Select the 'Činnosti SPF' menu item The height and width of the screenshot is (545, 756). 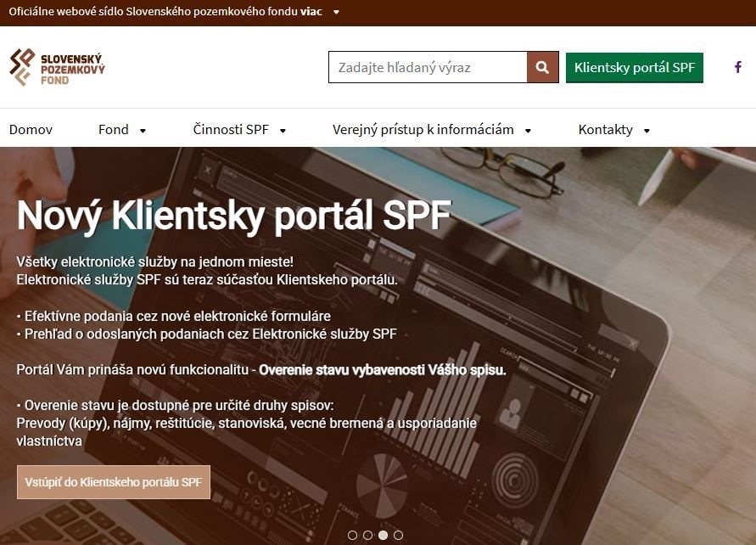(231, 130)
